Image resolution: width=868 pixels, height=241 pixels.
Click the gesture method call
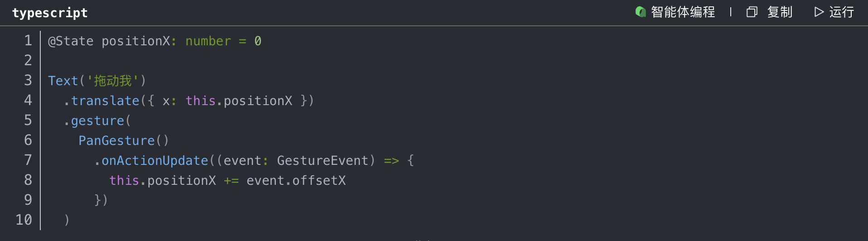pyautogui.click(x=97, y=121)
